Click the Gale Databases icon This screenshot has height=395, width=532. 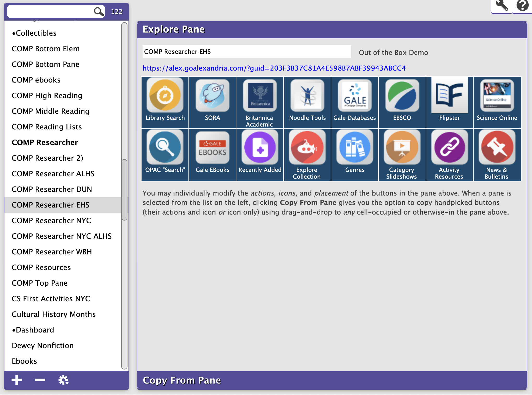point(355,96)
